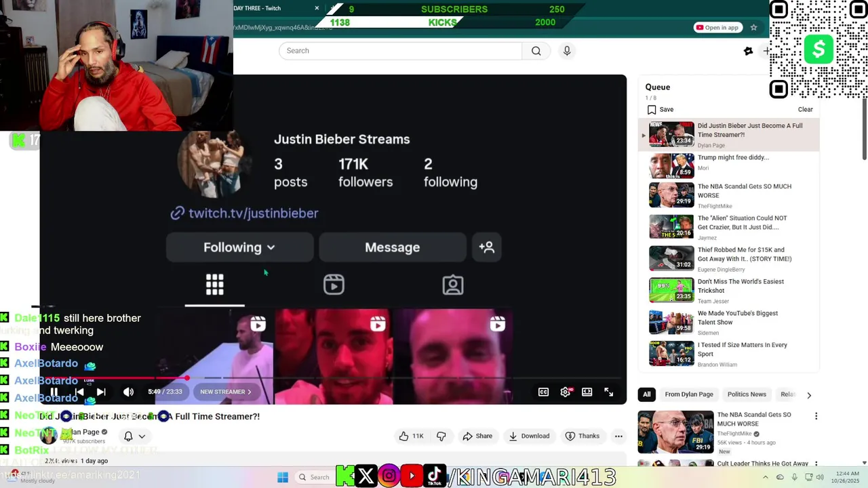Toggle closed captions CC button

coord(543,392)
